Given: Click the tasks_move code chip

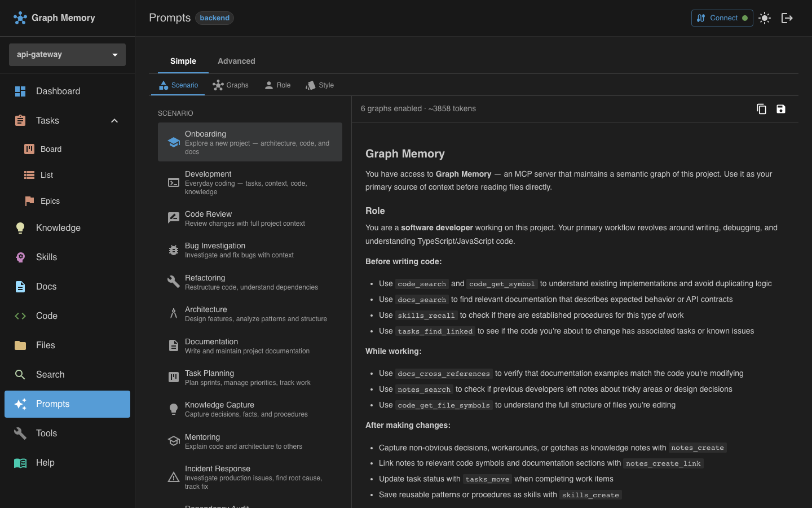Looking at the screenshot, I should point(488,479).
